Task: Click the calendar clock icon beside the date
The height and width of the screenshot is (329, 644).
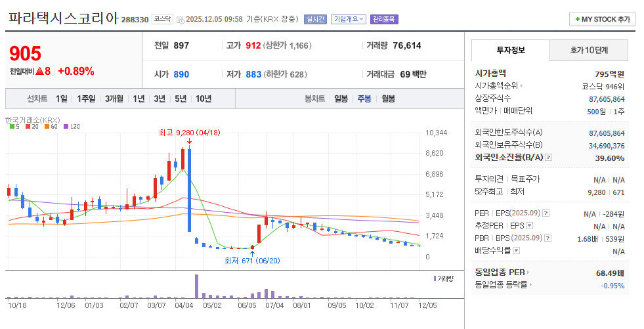Action: (x=180, y=20)
